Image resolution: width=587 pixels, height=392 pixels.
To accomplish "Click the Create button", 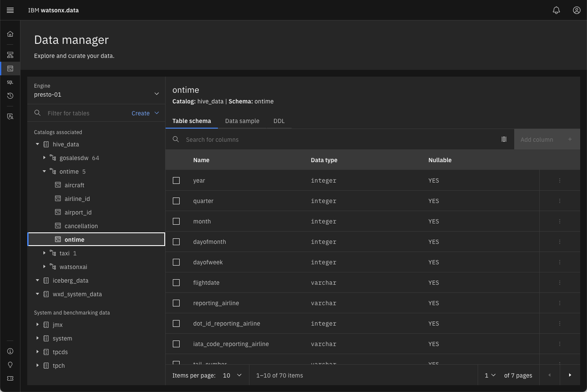I will tap(145, 113).
